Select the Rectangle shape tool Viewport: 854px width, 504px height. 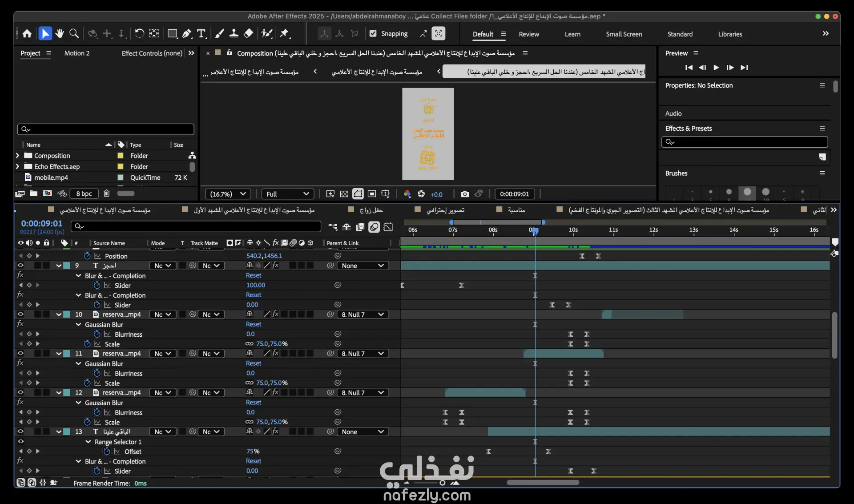172,34
